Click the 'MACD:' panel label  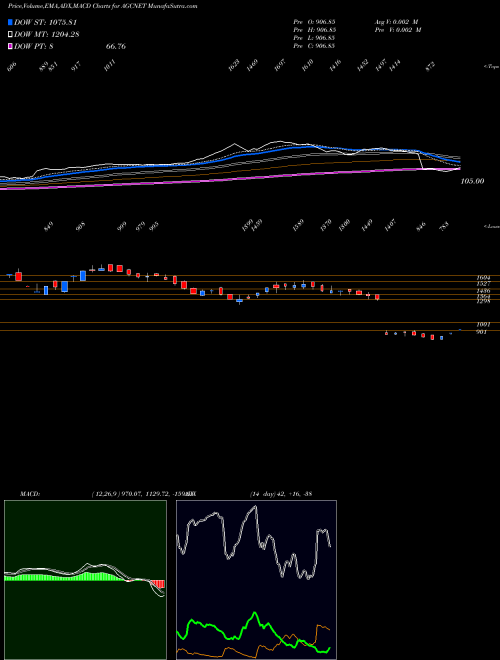pos(30,494)
